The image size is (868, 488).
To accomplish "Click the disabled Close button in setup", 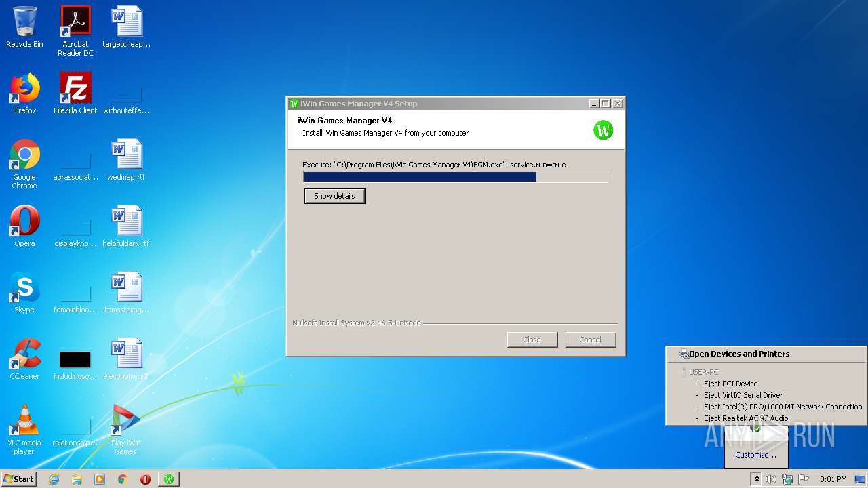I will tap(532, 340).
